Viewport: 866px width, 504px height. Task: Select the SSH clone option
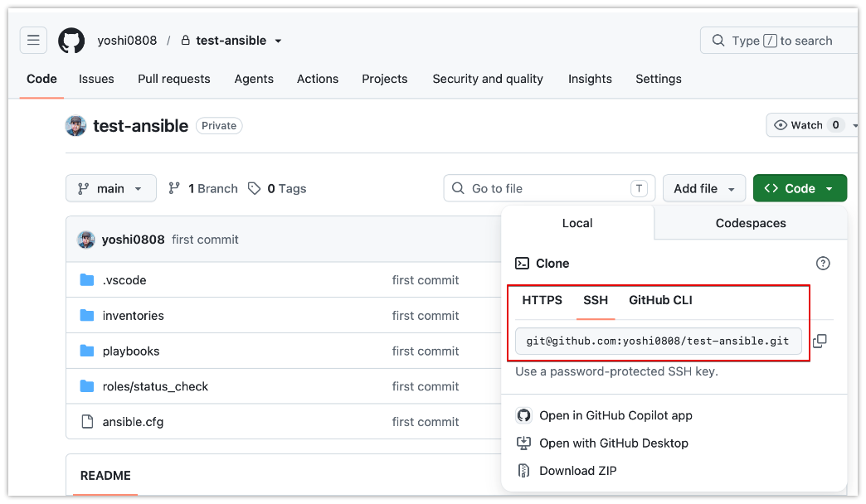click(596, 300)
